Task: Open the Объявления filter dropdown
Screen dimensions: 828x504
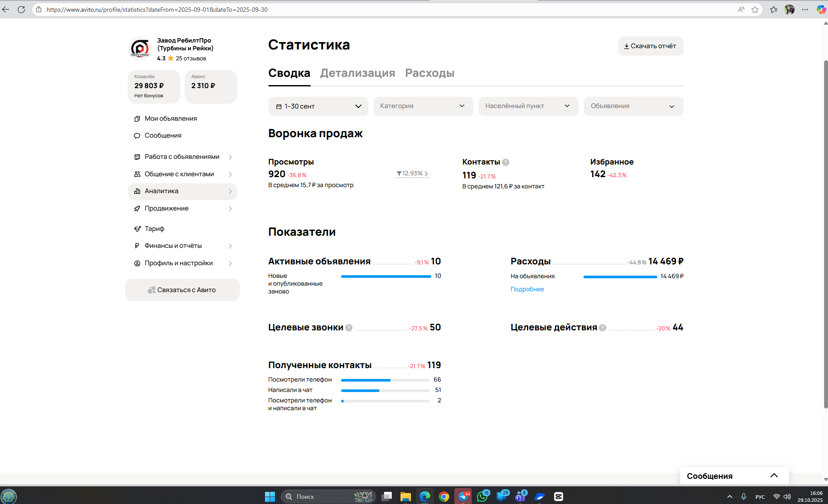Action: (633, 106)
